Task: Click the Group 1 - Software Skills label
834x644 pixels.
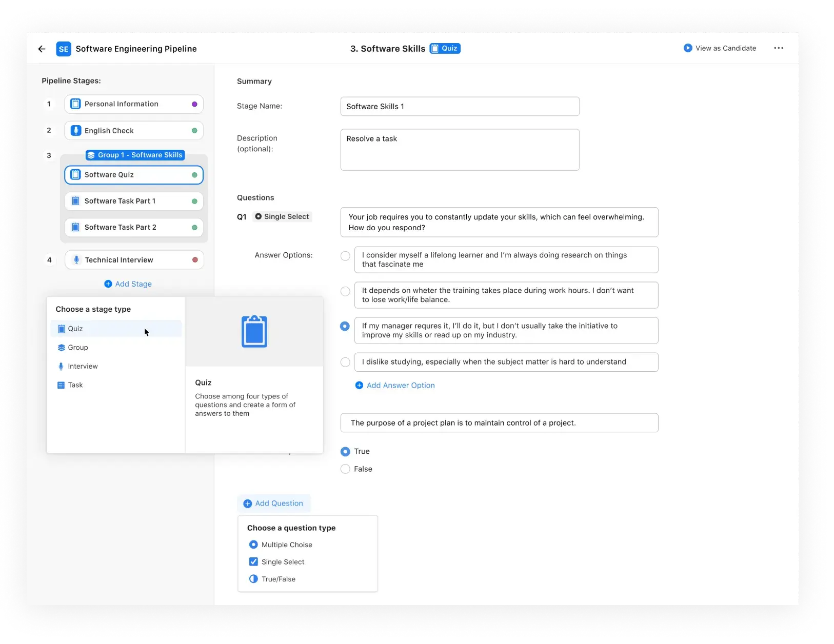Action: tap(135, 155)
